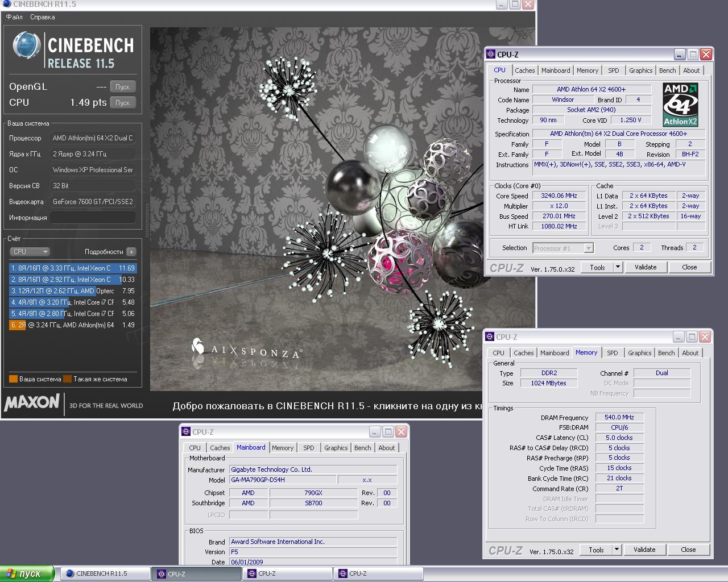Activate last CPU-Z taskbar button
This screenshot has width=728, height=582.
[x=378, y=573]
